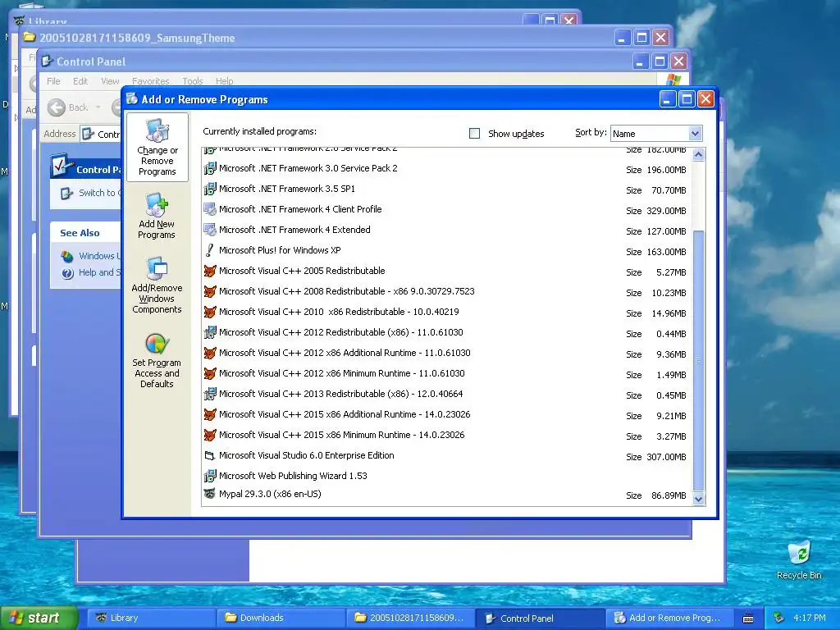Click icon of .NET Framework 4 Extended
This screenshot has width=840, height=630.
(210, 231)
